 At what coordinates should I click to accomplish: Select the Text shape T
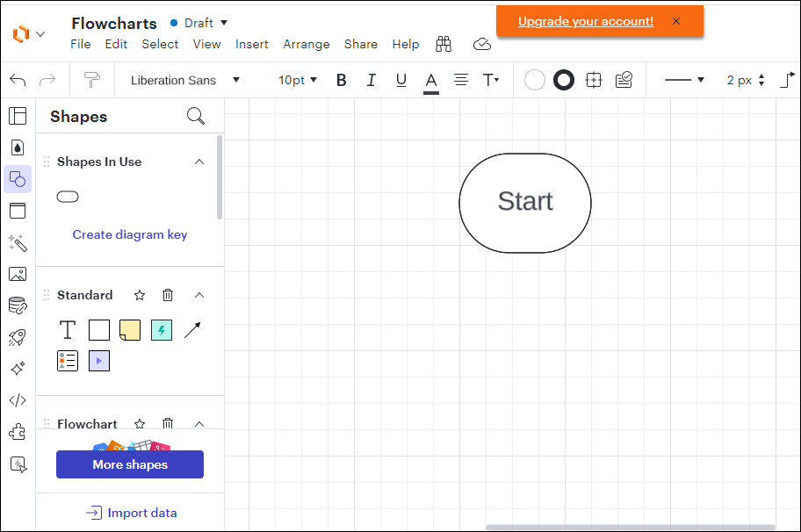(x=68, y=330)
